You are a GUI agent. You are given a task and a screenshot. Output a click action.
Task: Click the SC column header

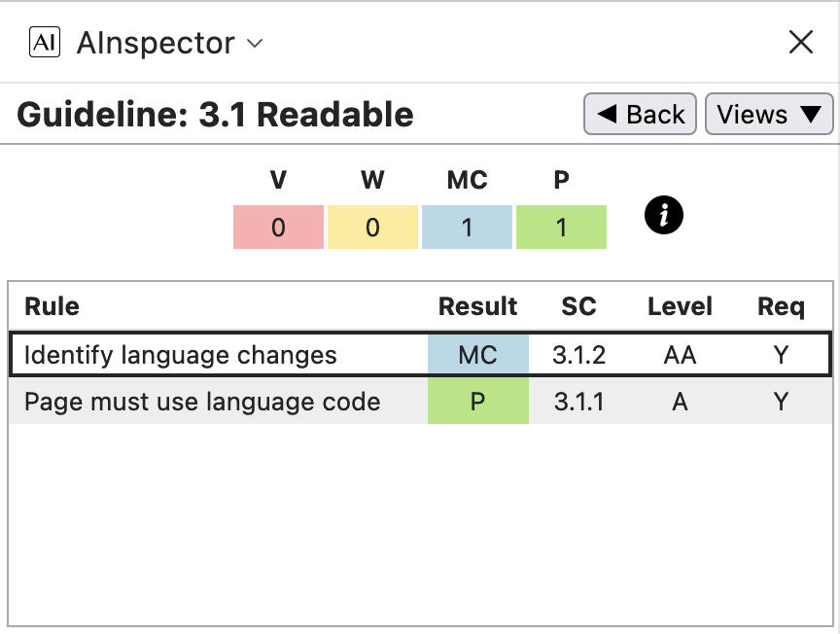(x=578, y=306)
